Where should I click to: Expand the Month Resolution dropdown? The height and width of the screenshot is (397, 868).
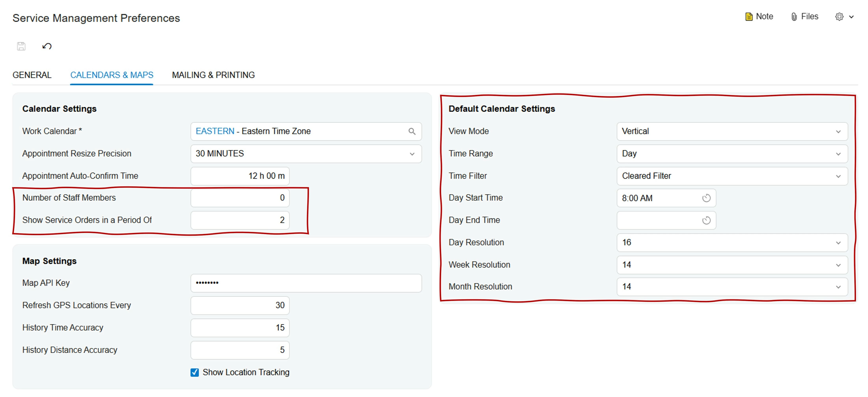click(838, 287)
